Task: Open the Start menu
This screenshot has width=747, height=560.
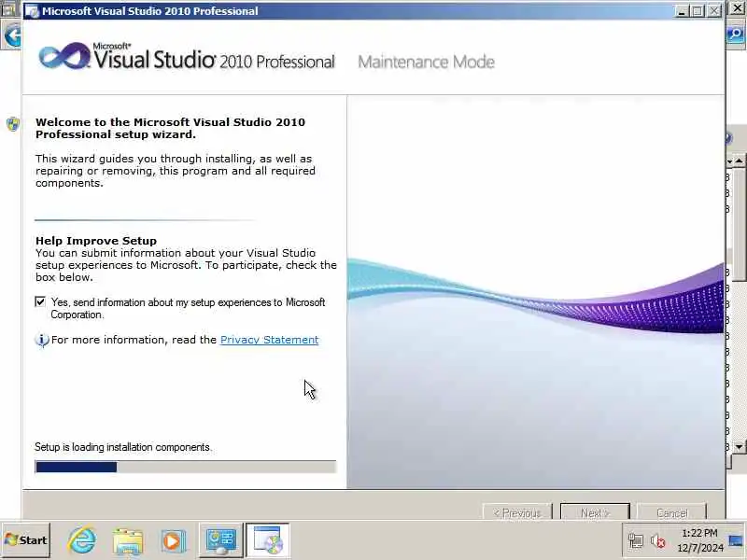Action: click(x=26, y=540)
